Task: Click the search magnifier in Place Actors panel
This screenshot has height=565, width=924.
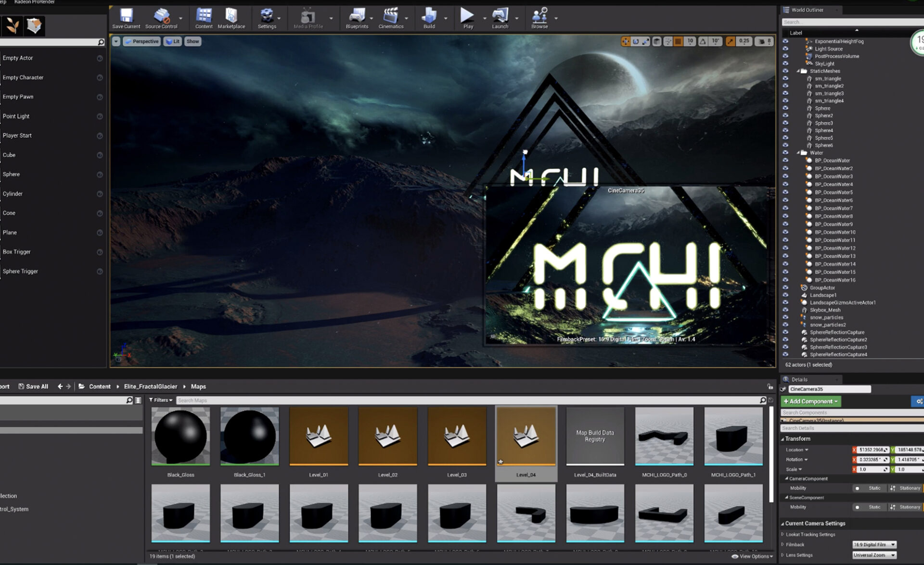Action: pyautogui.click(x=101, y=42)
